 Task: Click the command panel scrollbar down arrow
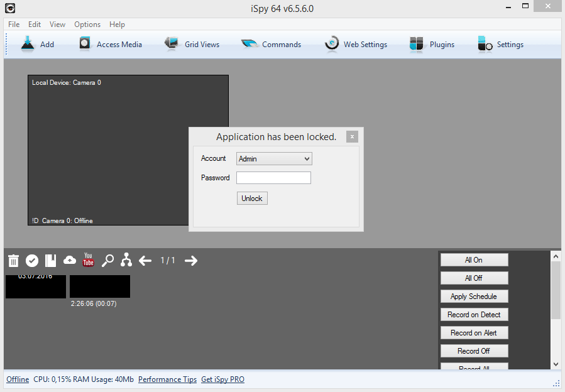click(x=556, y=364)
